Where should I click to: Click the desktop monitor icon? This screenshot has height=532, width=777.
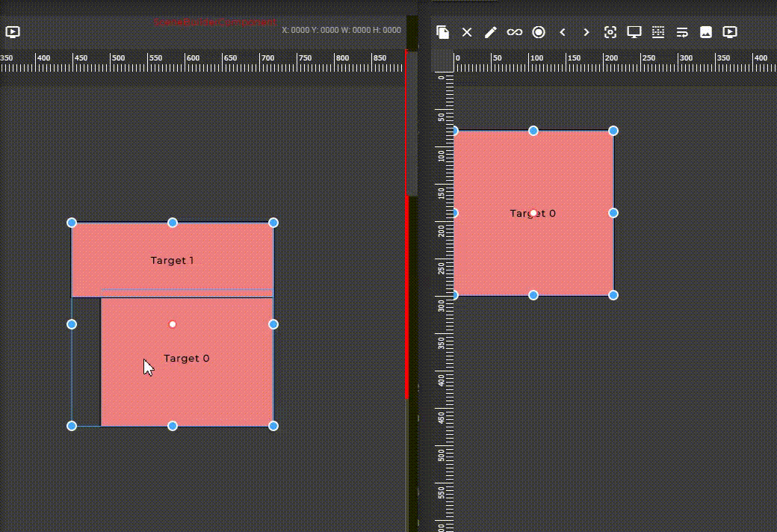[634, 32]
